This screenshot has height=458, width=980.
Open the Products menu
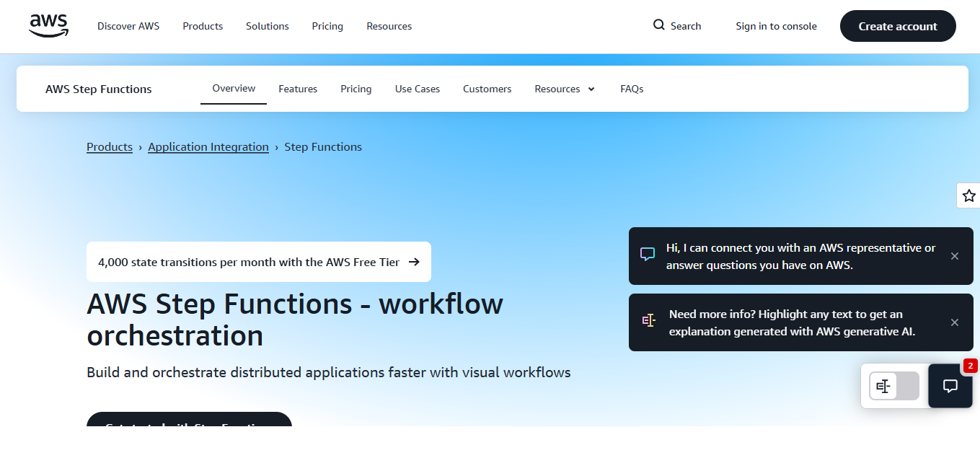[x=203, y=26]
